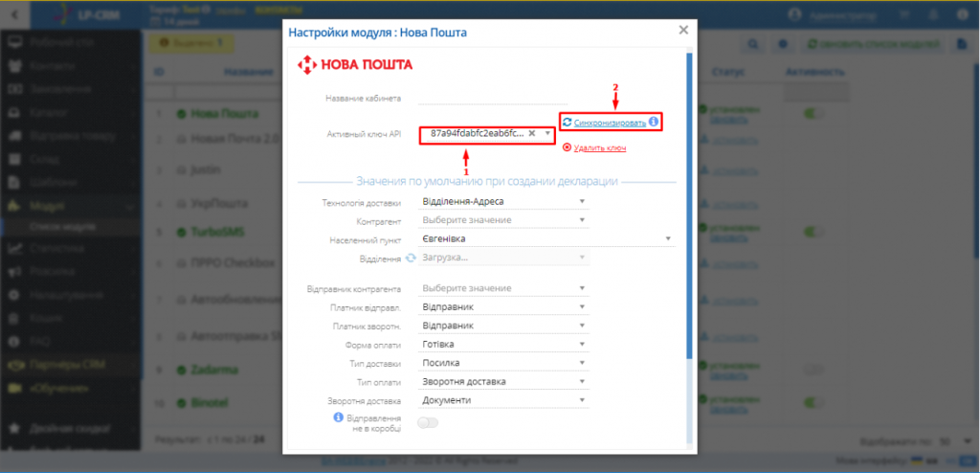Viewport: 980px width, 473px height.
Task: Open the Населенний пункт dropdown
Action: pyautogui.click(x=546, y=239)
